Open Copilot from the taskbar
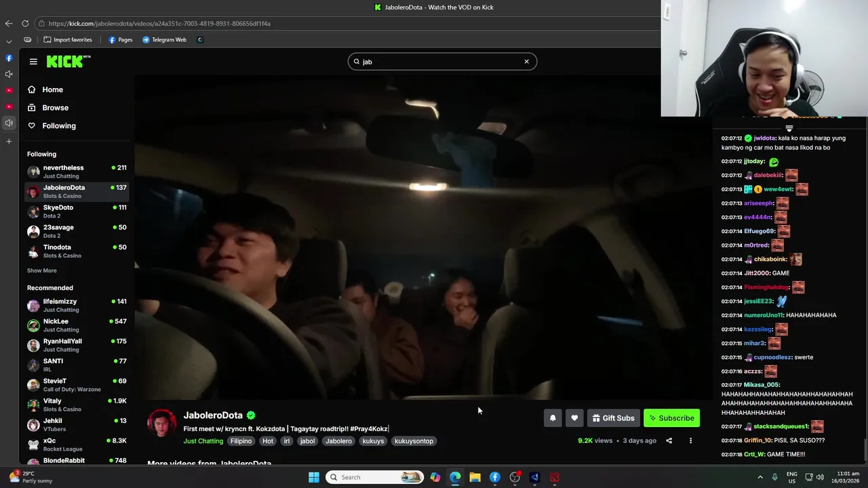Image resolution: width=868 pixels, height=488 pixels. point(435,477)
